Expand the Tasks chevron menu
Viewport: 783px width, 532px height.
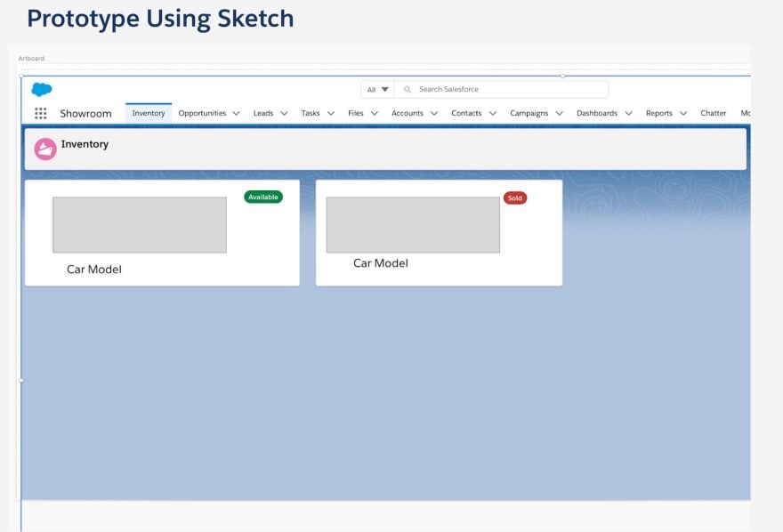(x=331, y=113)
